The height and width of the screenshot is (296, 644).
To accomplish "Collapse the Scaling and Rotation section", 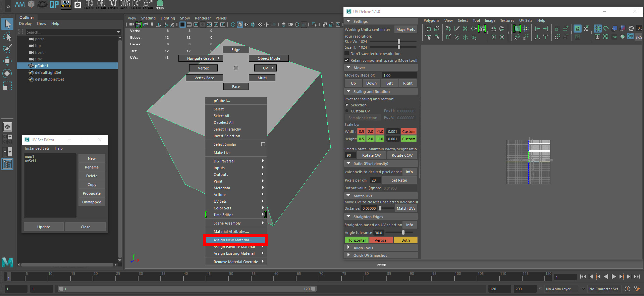I will [348, 92].
